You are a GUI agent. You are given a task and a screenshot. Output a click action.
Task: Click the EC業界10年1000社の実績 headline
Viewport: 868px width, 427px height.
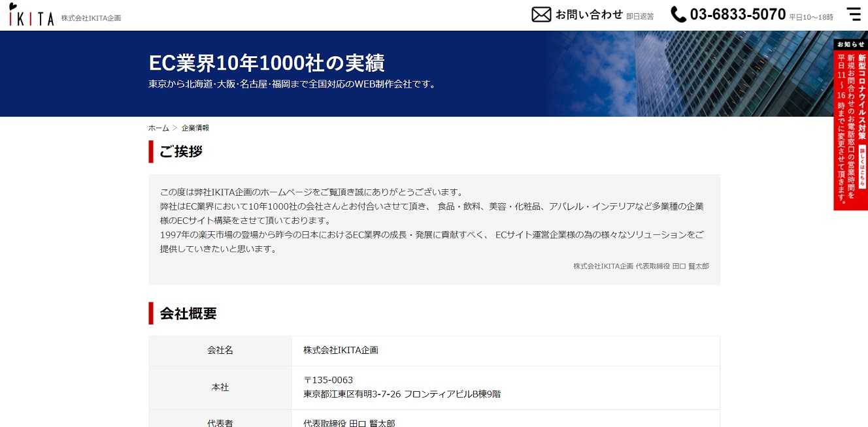(x=267, y=63)
